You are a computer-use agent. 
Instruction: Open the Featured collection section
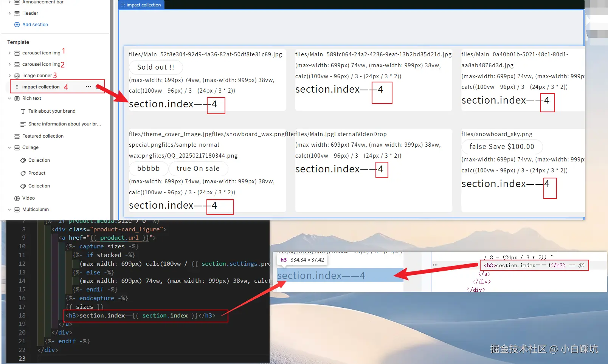point(43,136)
